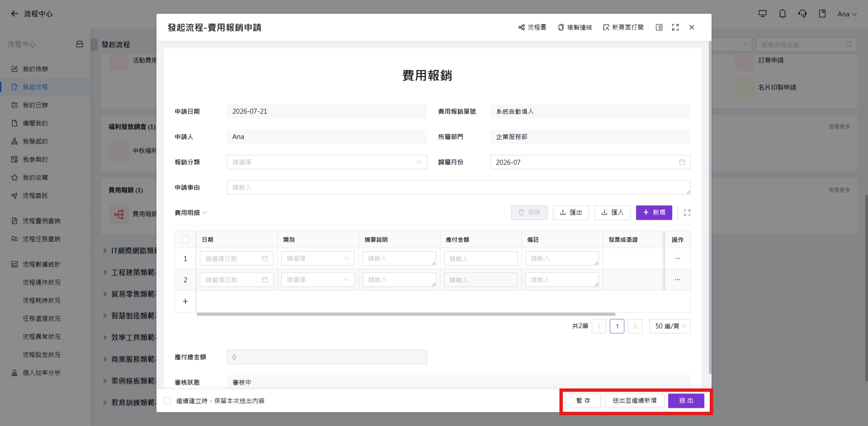Click the 刪除 delete button

point(529,213)
